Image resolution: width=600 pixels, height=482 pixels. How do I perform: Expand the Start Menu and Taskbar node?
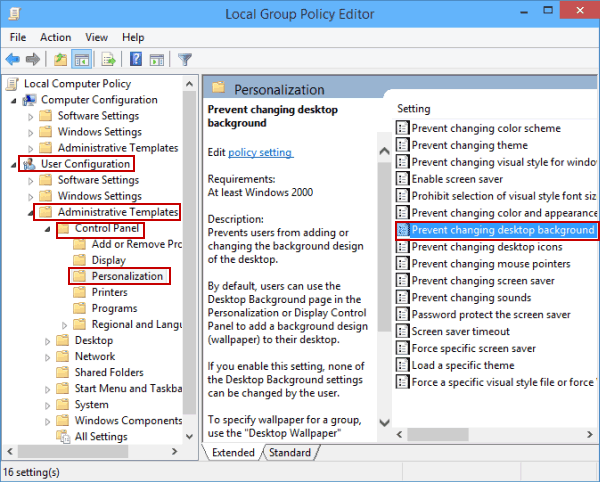(47, 390)
